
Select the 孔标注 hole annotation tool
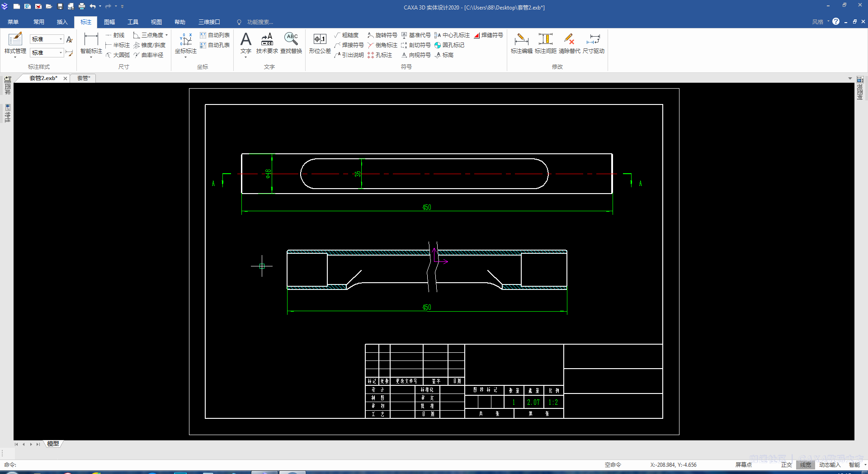(x=380, y=55)
